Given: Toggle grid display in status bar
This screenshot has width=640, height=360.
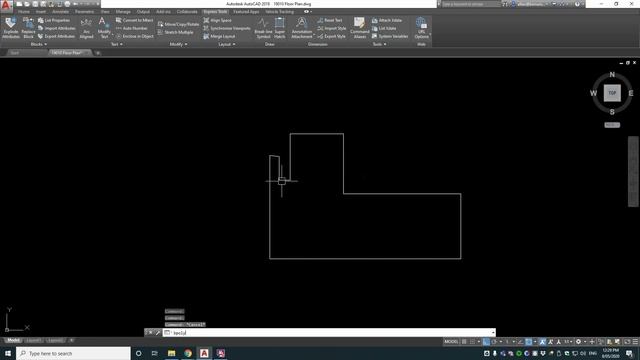Looking at the screenshot, I should (x=464, y=342).
